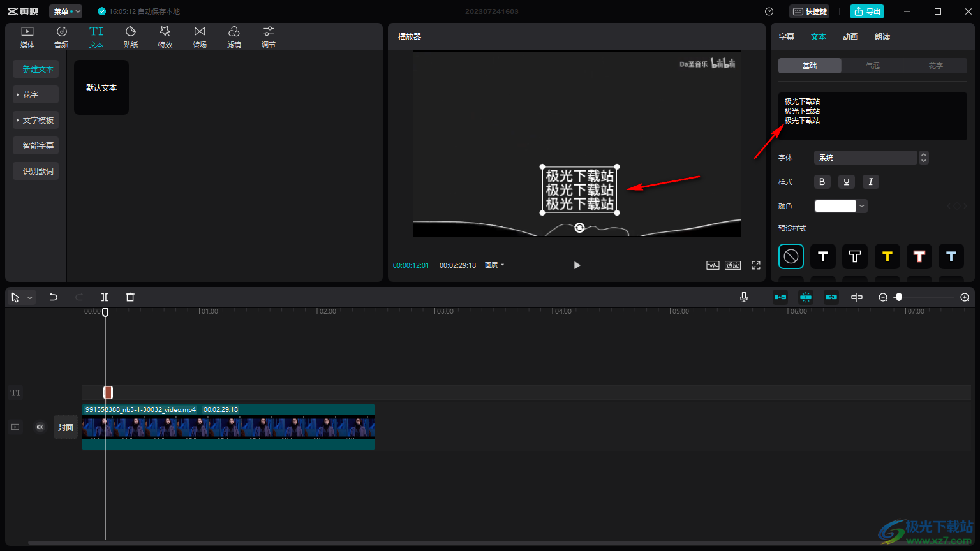Open the 特效 effects tab
This screenshot has height=551, width=980.
pyautogui.click(x=165, y=37)
